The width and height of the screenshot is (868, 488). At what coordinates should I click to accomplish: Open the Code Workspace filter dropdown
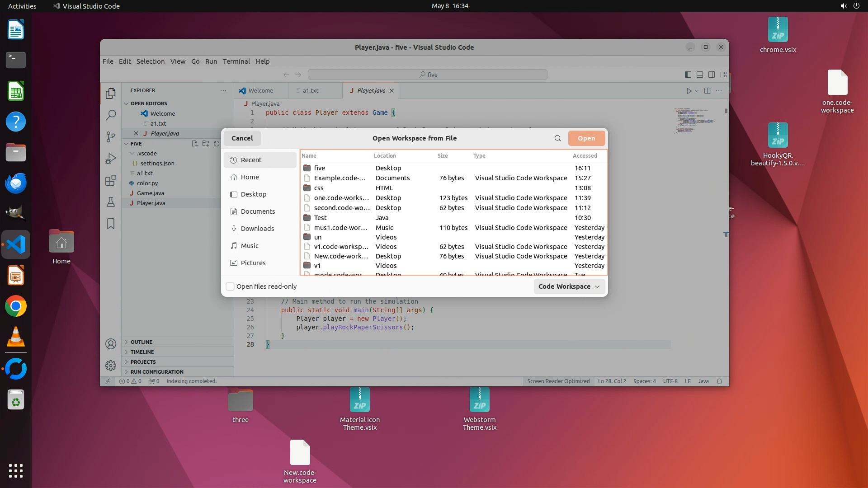(x=569, y=286)
